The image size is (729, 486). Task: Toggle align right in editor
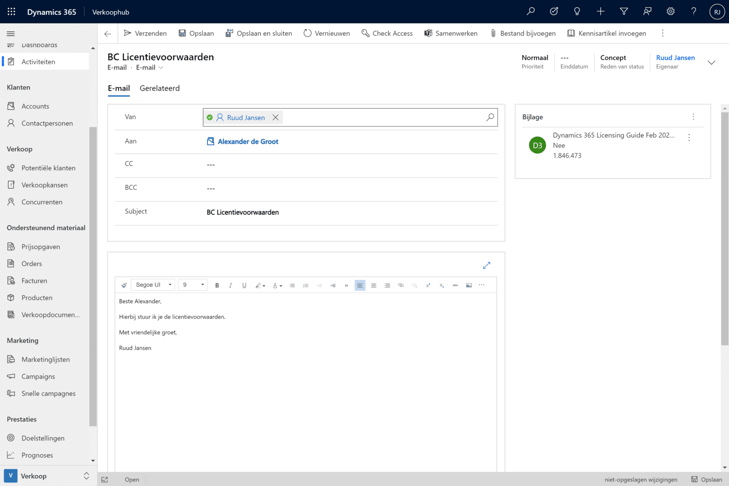tap(387, 285)
